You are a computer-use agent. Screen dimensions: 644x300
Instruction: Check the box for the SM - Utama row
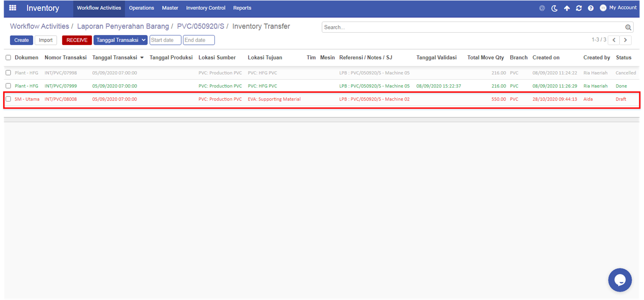point(8,99)
